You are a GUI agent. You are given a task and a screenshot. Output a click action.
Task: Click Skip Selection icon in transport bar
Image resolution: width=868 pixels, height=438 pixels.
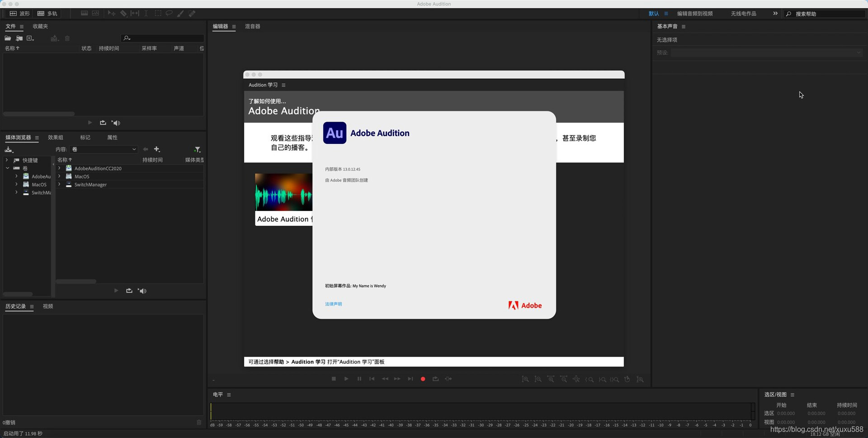[448, 379]
